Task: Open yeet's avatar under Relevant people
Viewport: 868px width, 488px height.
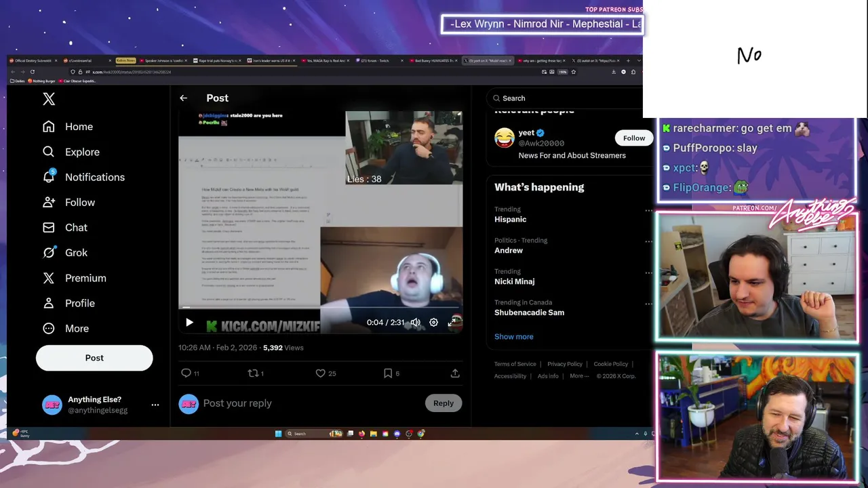Action: [x=504, y=138]
